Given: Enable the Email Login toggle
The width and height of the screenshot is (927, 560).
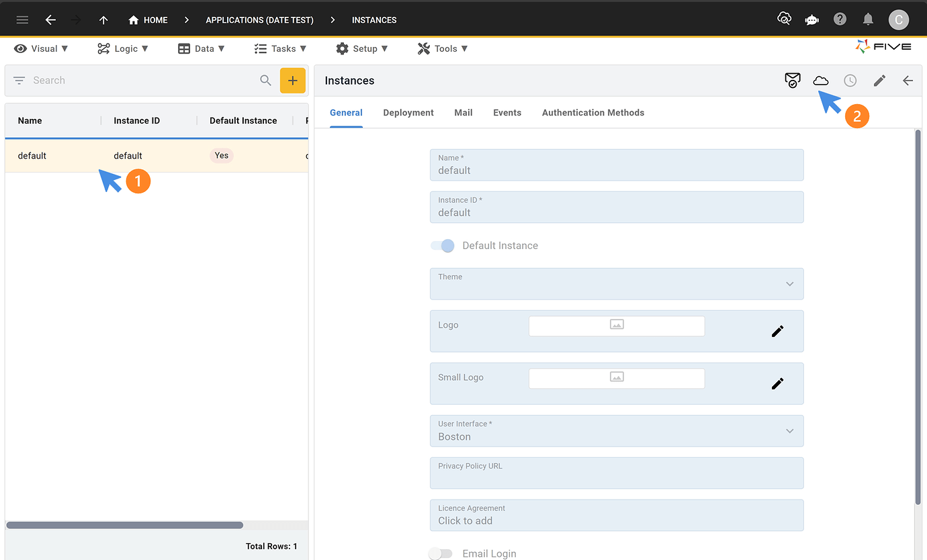Looking at the screenshot, I should (441, 553).
